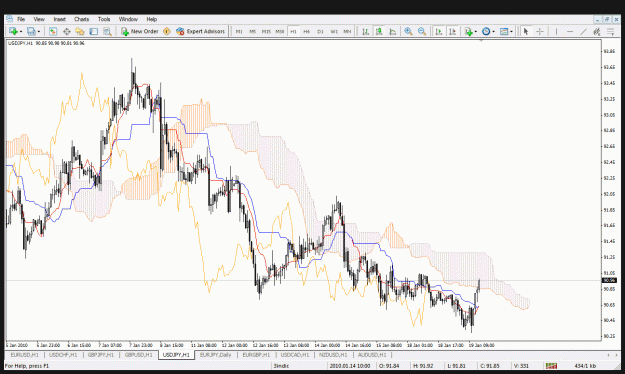The width and height of the screenshot is (625, 374).
Task: Select the H1 timeframe button
Action: 293,31
